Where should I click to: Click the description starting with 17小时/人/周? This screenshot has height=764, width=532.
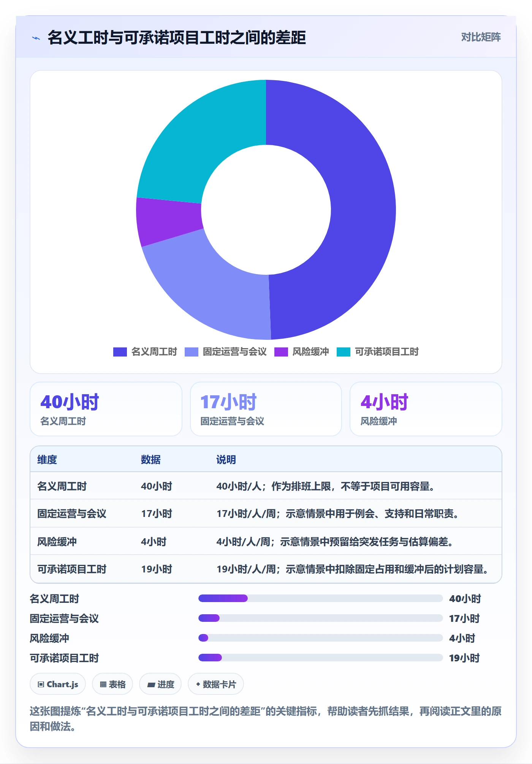click(338, 514)
